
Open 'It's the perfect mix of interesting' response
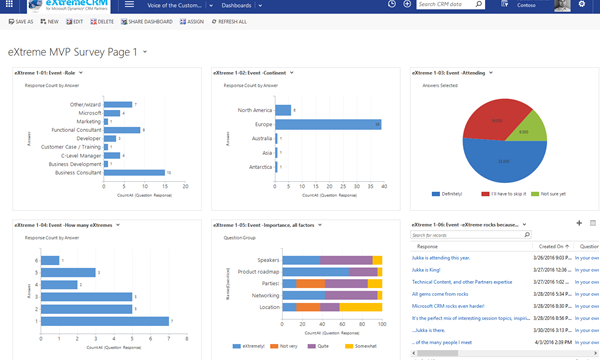(x=471, y=318)
